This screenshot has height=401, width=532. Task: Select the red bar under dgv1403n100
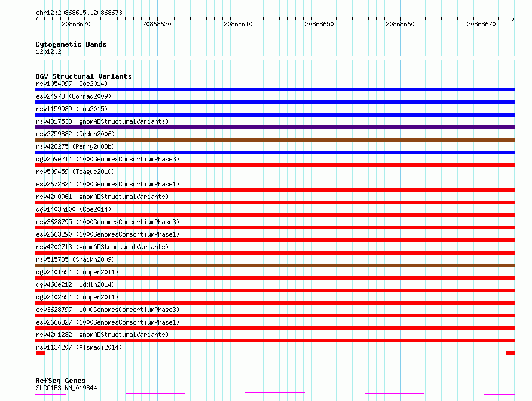[275, 215]
